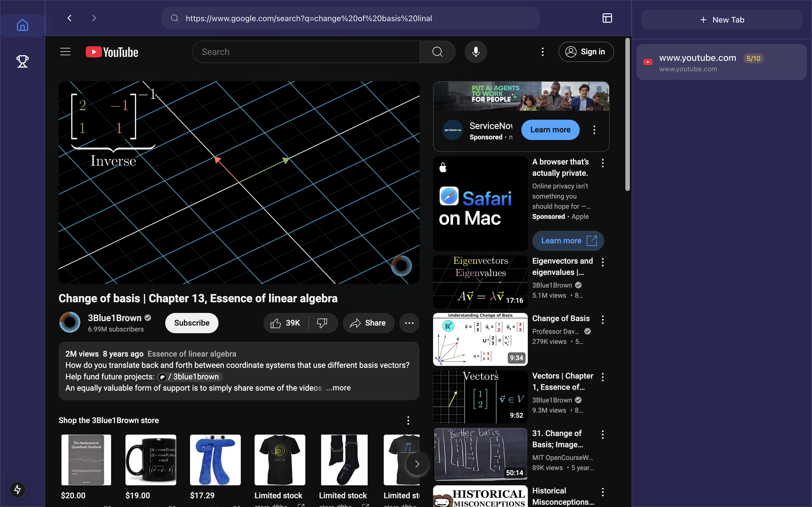Image resolution: width=812 pixels, height=507 pixels.
Task: Open YouTube settings three-dot menu
Action: pos(542,52)
